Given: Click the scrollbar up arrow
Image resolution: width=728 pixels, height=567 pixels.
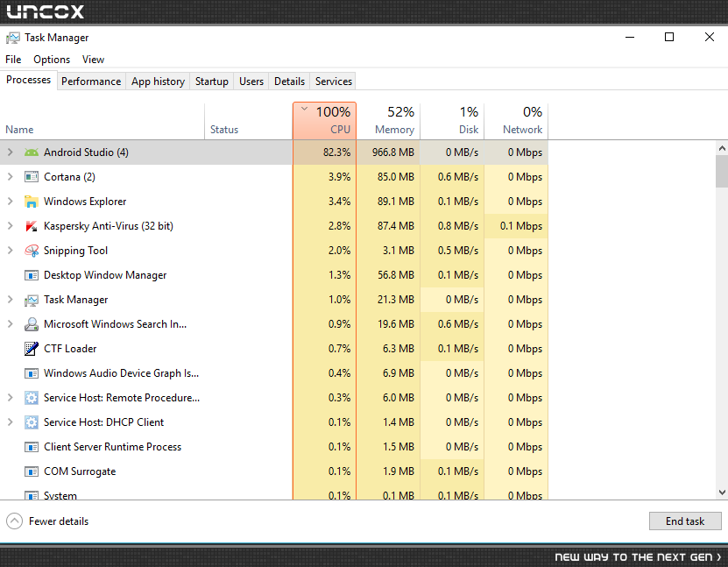Looking at the screenshot, I should click(x=722, y=149).
